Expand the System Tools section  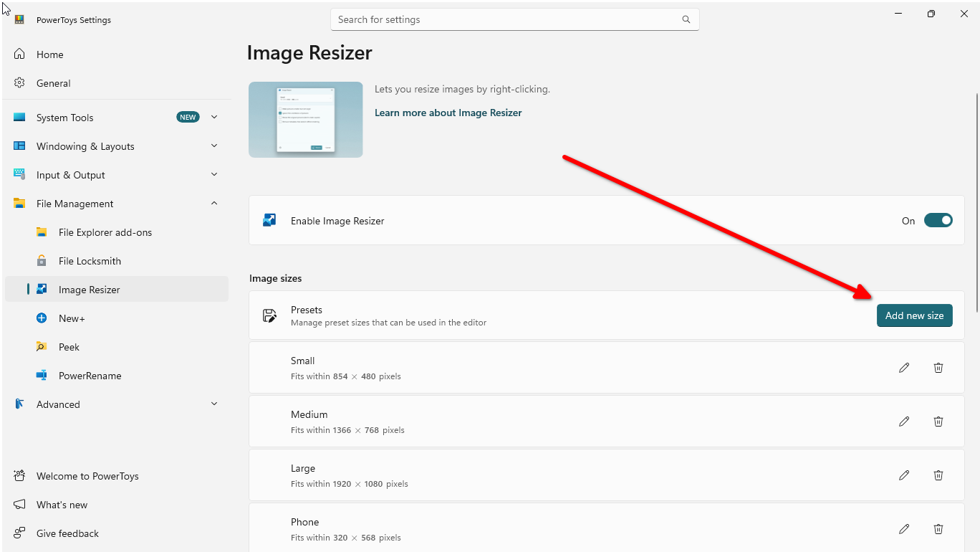[213, 117]
